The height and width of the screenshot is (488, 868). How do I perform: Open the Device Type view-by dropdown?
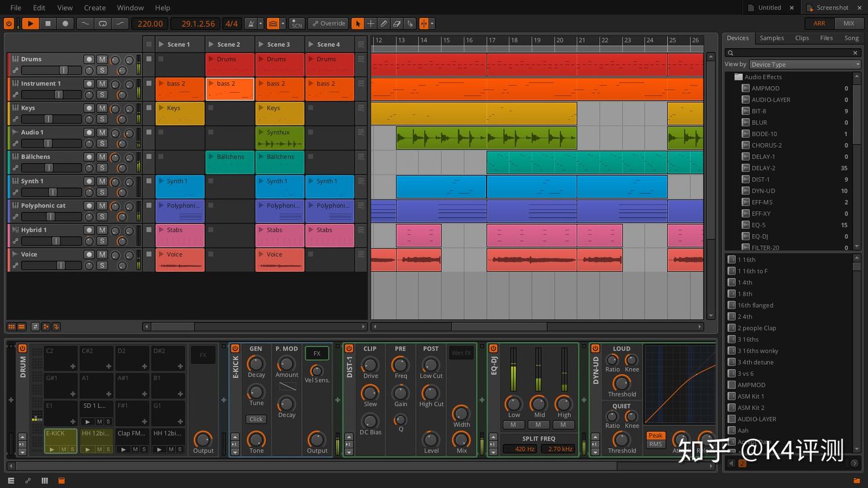[x=804, y=64]
